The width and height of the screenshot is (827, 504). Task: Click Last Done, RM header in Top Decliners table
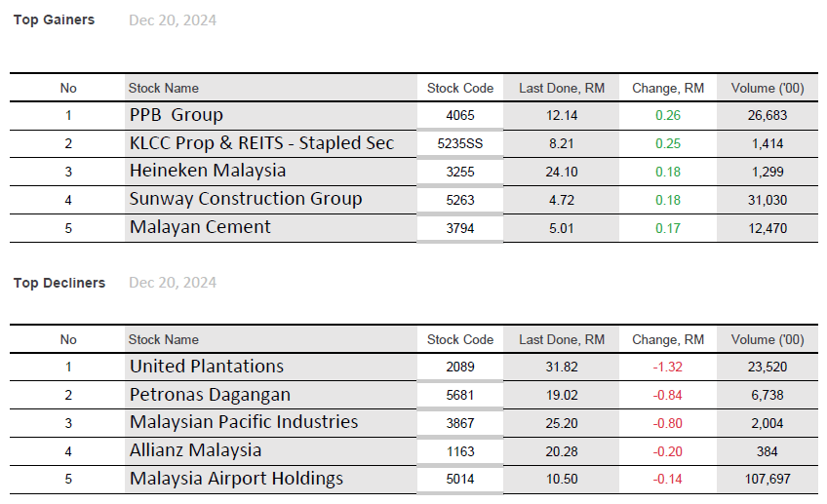click(x=562, y=339)
